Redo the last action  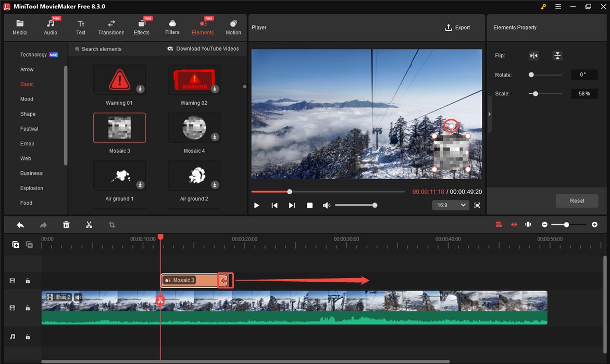[43, 225]
